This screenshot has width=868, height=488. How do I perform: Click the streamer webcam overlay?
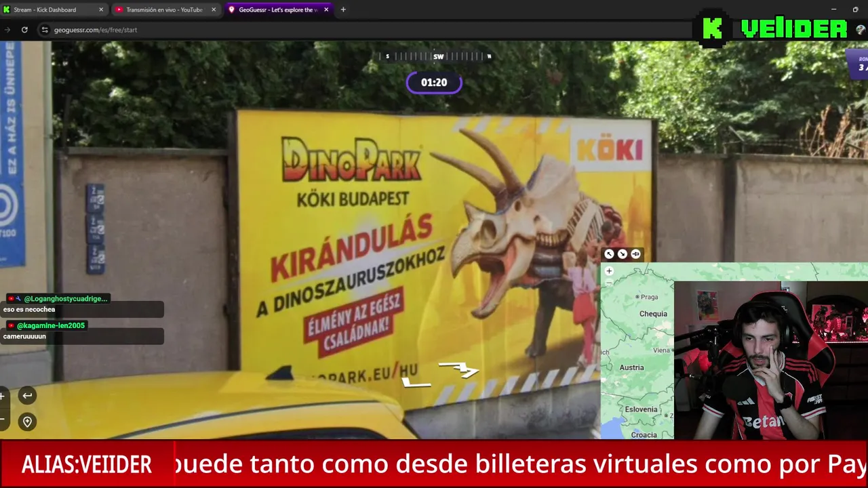coord(771,360)
